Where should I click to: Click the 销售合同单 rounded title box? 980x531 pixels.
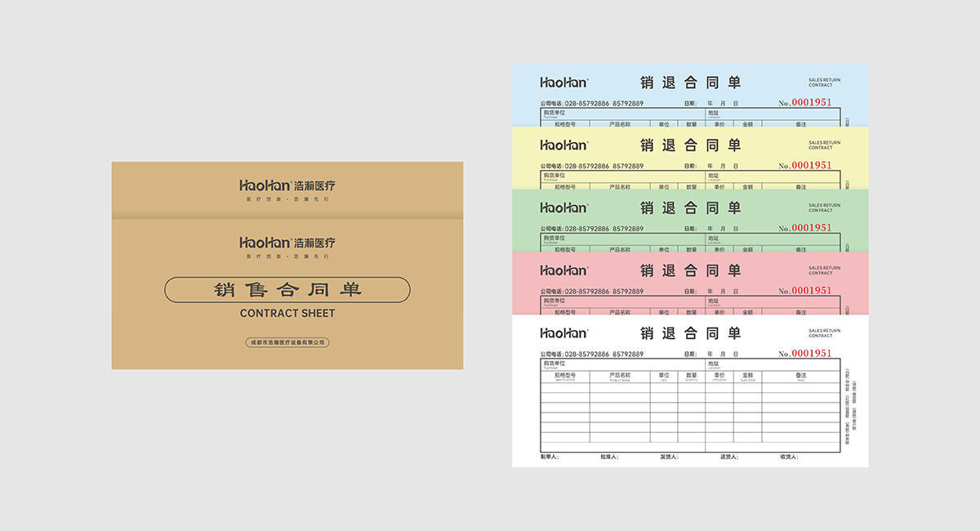tap(287, 290)
